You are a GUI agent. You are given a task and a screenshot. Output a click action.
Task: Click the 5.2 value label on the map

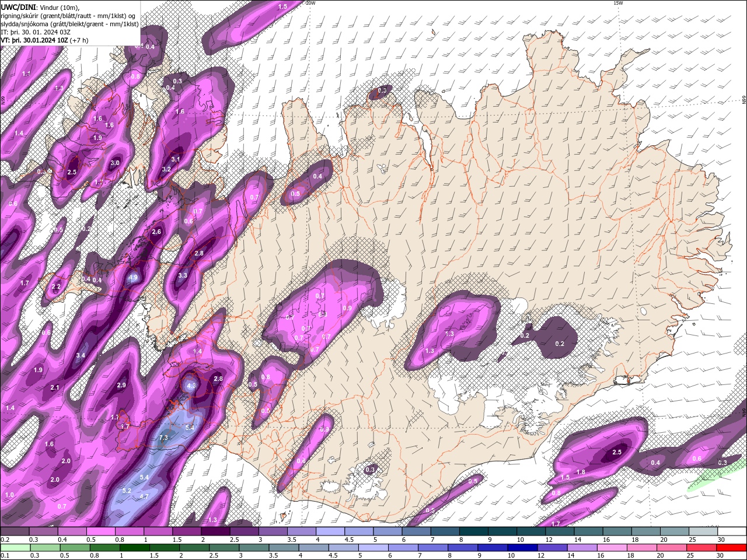[x=127, y=491]
